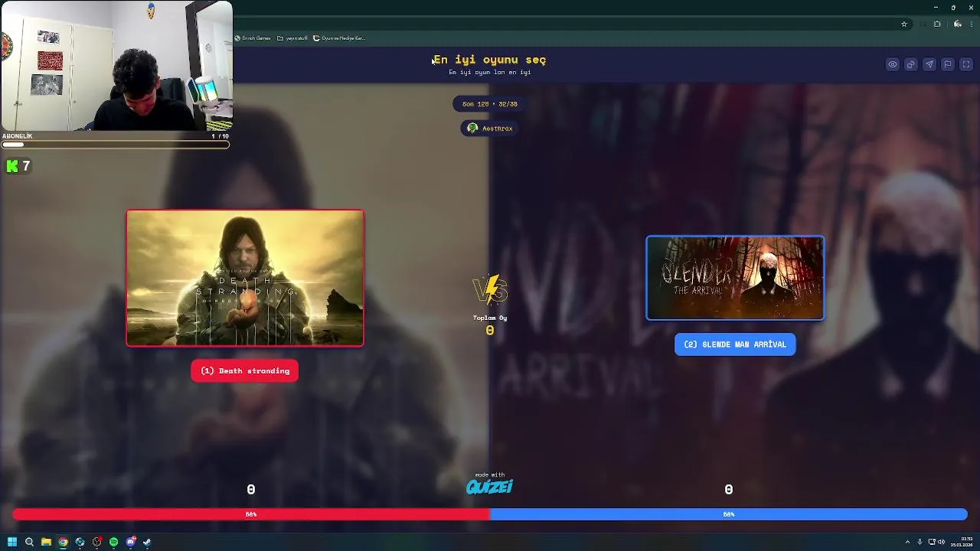Click the Quizei logo link
Image resolution: width=980 pixels, height=551 pixels.
[x=490, y=485]
